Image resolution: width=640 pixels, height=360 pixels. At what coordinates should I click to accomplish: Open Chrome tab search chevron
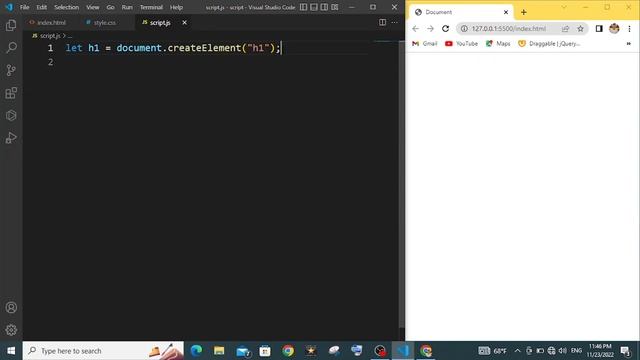564,7
